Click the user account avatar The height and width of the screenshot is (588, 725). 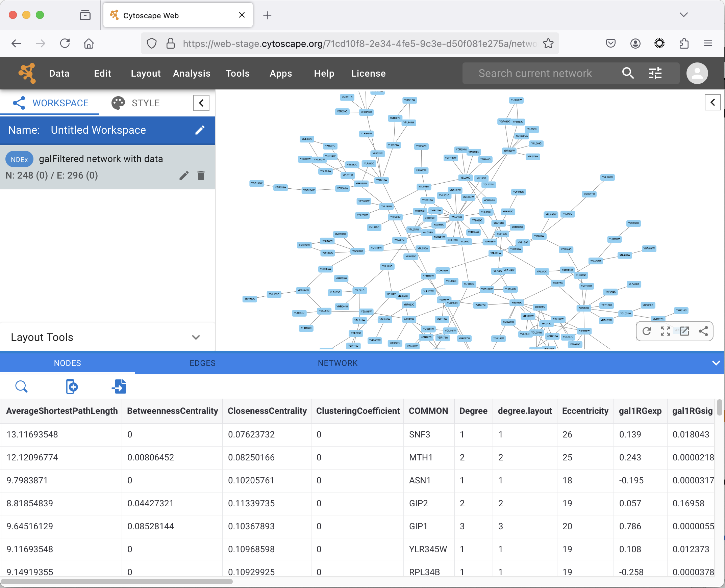[x=697, y=73]
